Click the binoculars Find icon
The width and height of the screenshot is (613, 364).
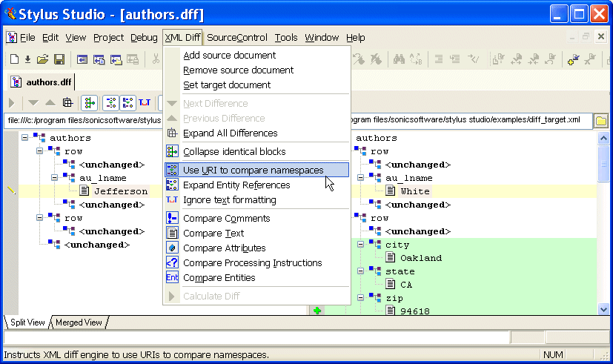398,59
